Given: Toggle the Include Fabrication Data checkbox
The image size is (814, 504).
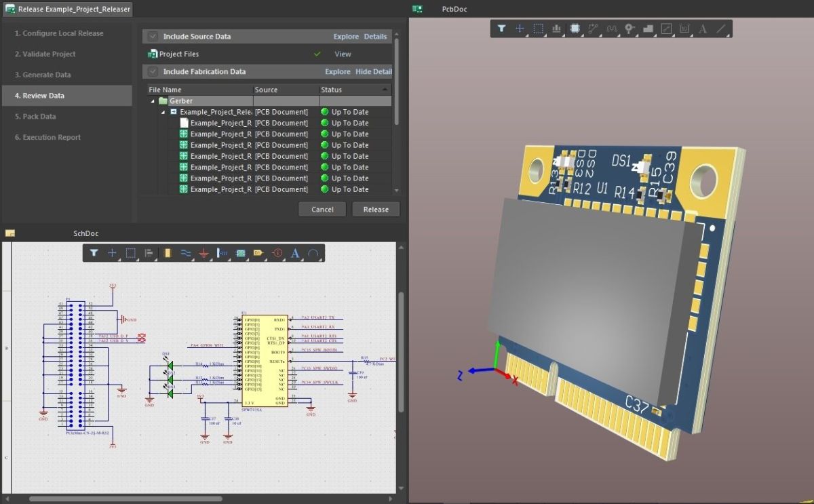Looking at the screenshot, I should 153,71.
